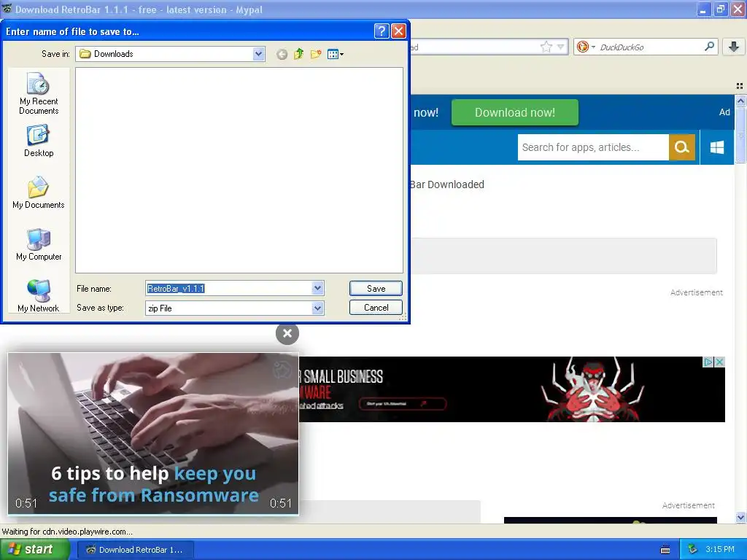This screenshot has height=560, width=747.
Task: Click Search for apps, articles field
Action: 593,147
